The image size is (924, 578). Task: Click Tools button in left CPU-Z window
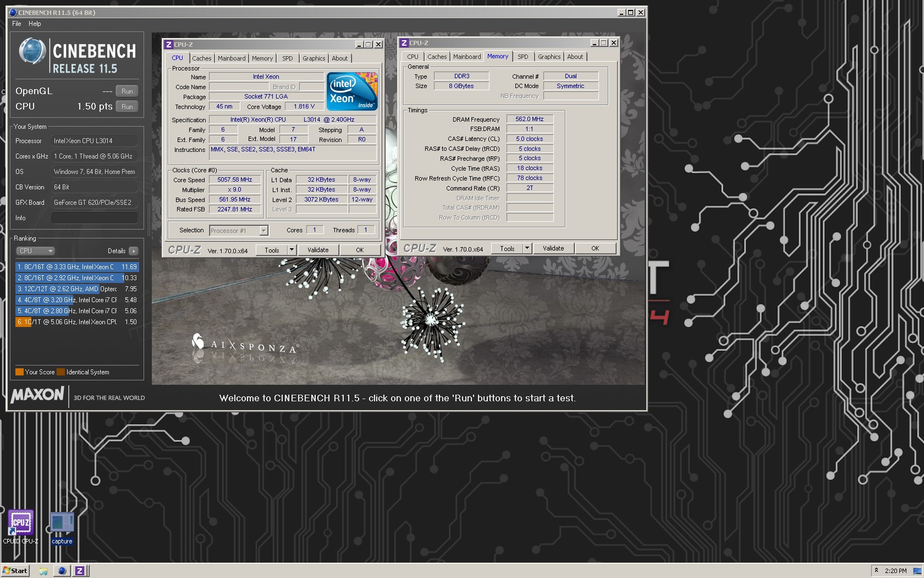(272, 250)
